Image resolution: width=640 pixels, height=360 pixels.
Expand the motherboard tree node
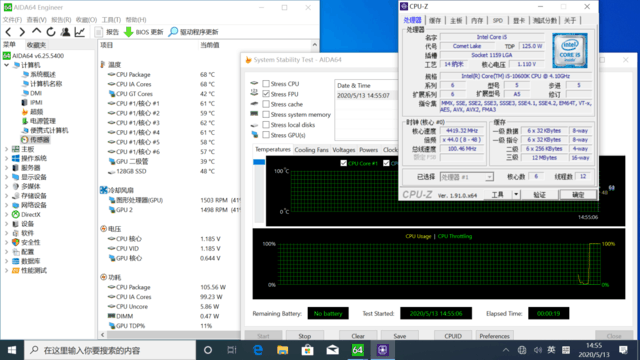coord(7,149)
